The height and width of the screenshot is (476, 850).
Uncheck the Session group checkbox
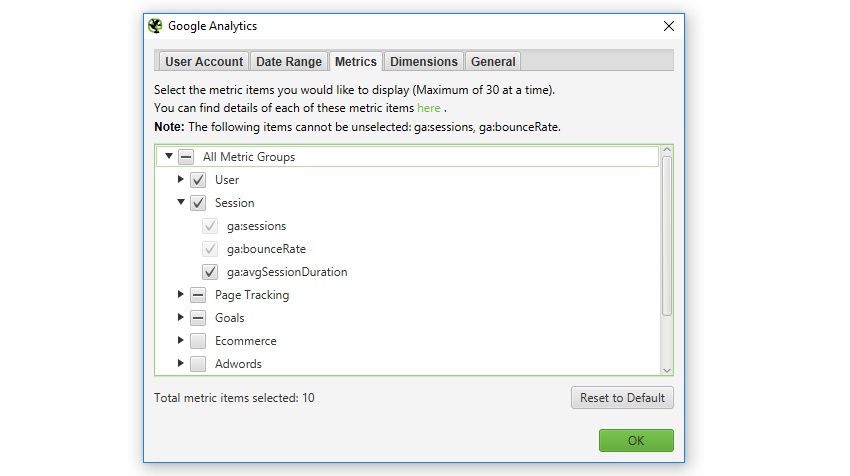tap(198, 203)
